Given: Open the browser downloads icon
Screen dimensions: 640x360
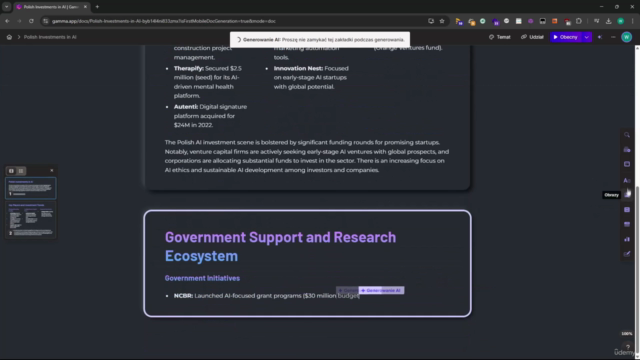Looking at the screenshot, I should (x=609, y=21).
